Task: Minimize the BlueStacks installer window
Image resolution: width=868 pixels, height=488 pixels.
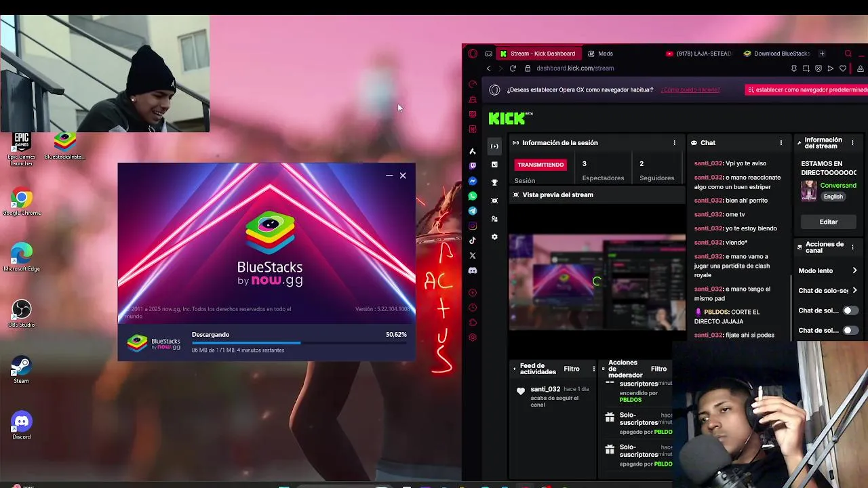Action: pos(389,176)
